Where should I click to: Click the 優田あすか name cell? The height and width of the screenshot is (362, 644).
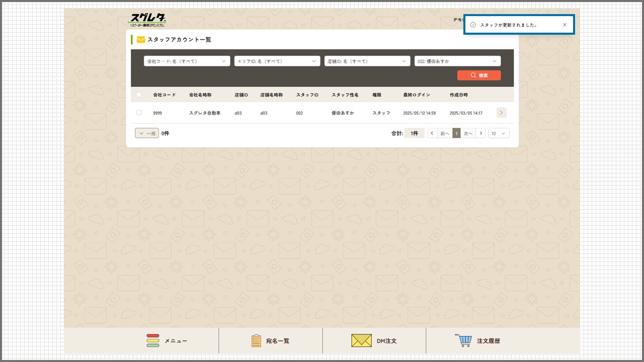pos(343,113)
